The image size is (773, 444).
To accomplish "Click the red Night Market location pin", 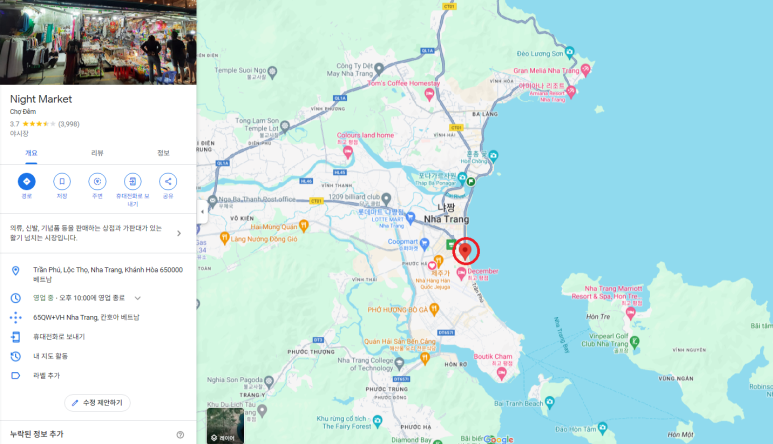I will [x=465, y=251].
